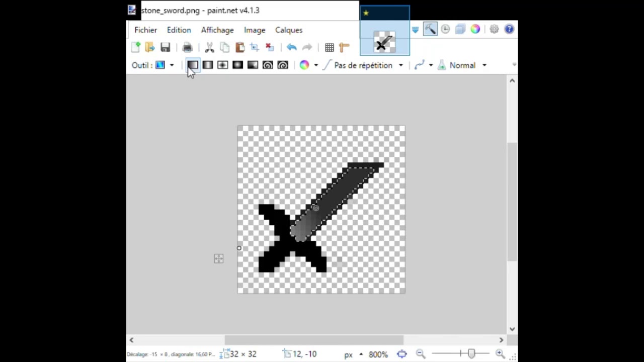Click the current gradient tool icon
The height and width of the screenshot is (362, 644).
tap(160, 65)
